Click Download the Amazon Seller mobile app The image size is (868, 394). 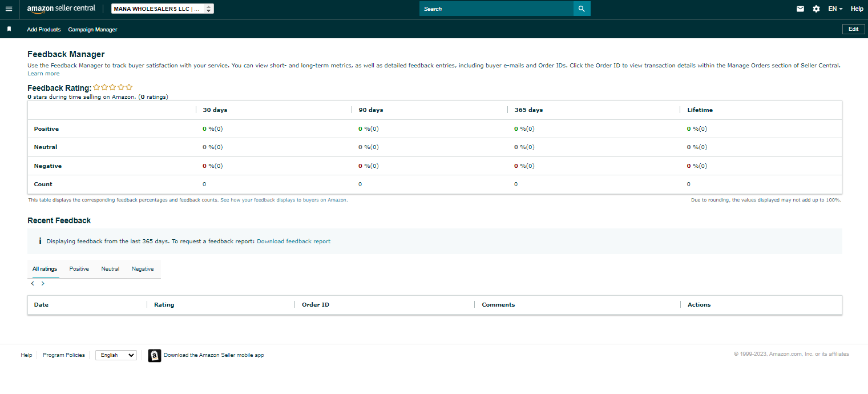pos(214,355)
